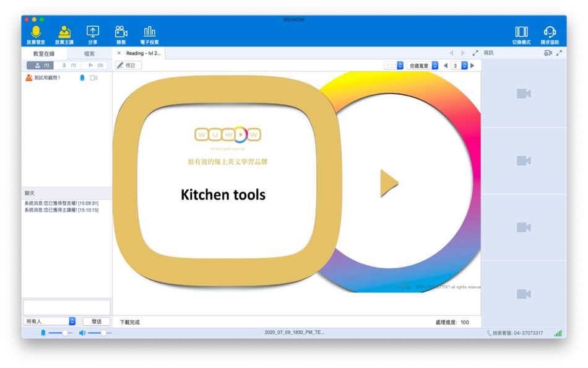Expand the 視訊 video panel
The width and height of the screenshot is (588, 368).
pyautogui.click(x=559, y=53)
